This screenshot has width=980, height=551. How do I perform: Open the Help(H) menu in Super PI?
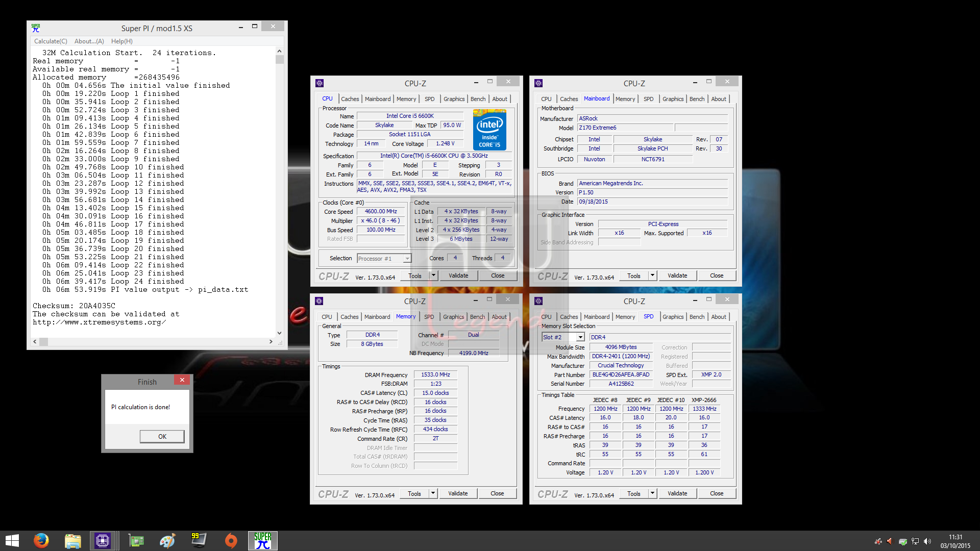122,41
